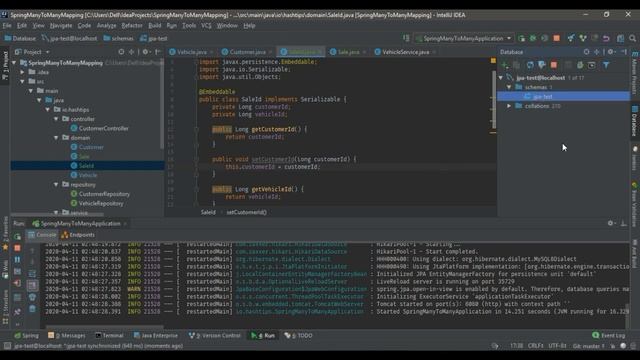640x360 pixels.
Task: Switch to VehicleService.java editor tab
Action: pyautogui.click(x=405, y=52)
